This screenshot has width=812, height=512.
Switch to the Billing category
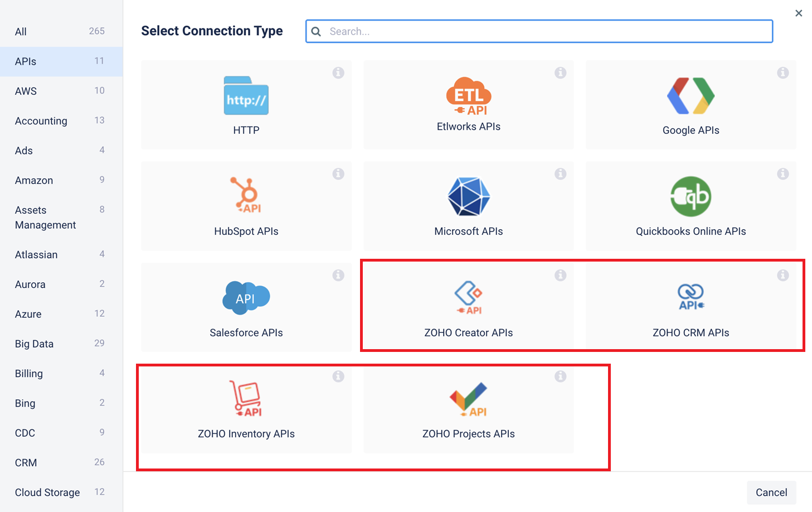61,374
